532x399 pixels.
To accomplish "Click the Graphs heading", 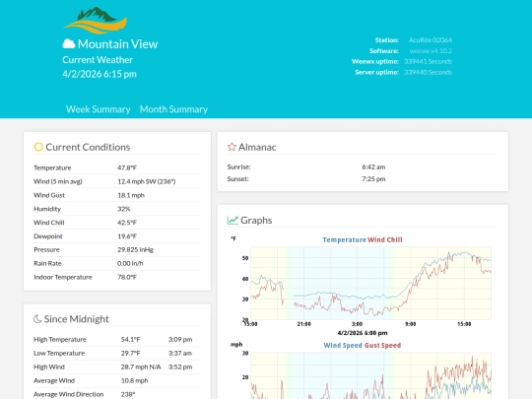I will click(x=256, y=221).
